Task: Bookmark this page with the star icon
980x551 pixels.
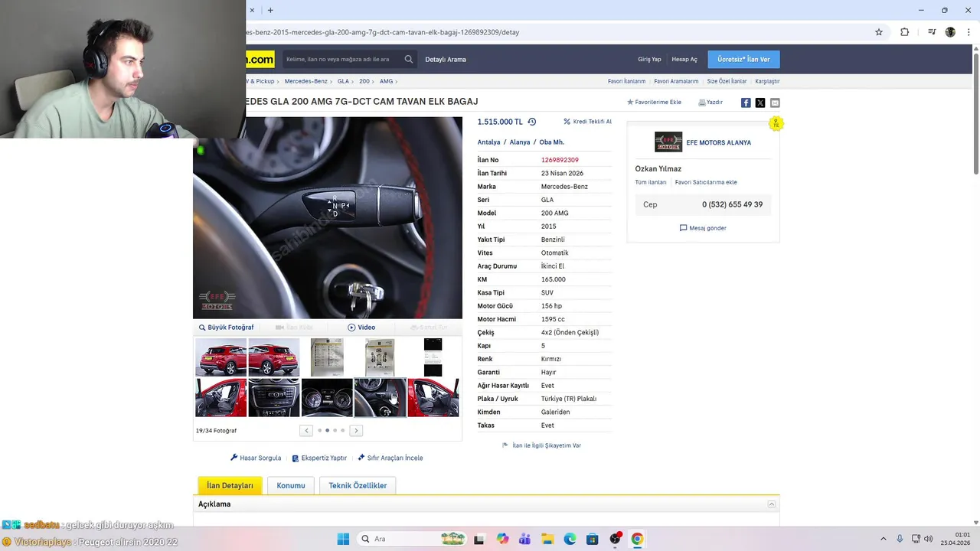Action: (879, 32)
